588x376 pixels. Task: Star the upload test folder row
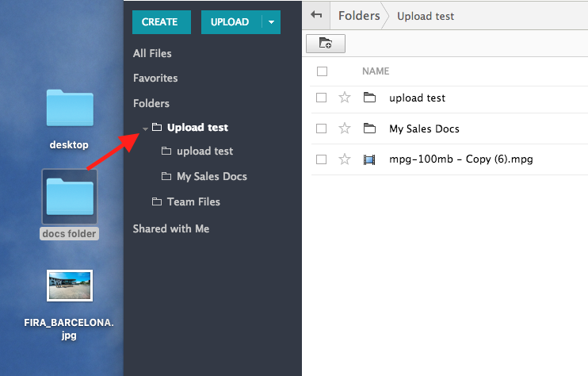point(344,98)
